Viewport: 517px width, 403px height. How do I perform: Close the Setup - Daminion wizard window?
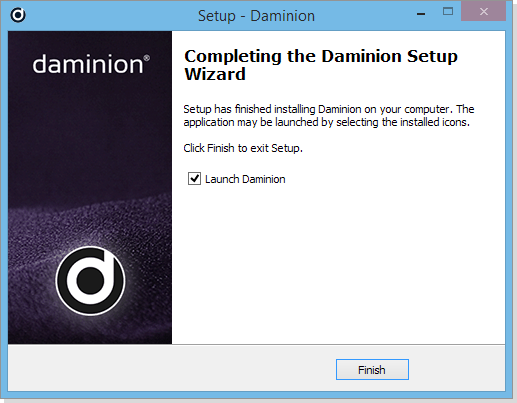click(484, 12)
